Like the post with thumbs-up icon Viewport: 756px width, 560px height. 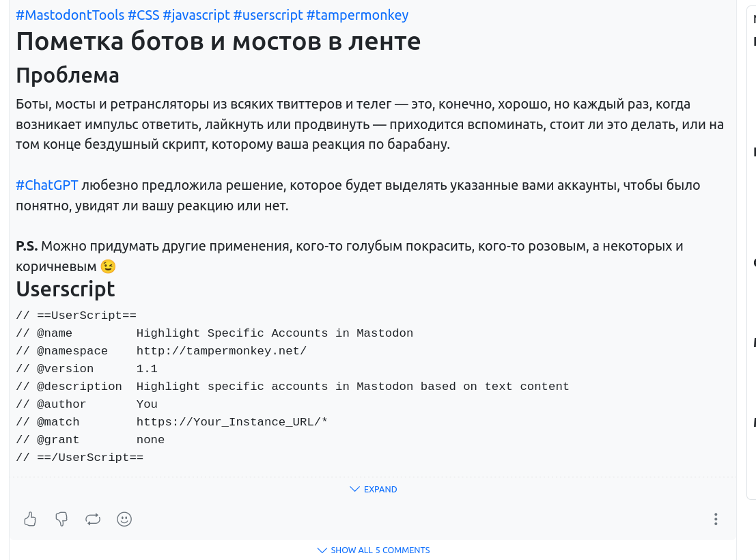30,519
